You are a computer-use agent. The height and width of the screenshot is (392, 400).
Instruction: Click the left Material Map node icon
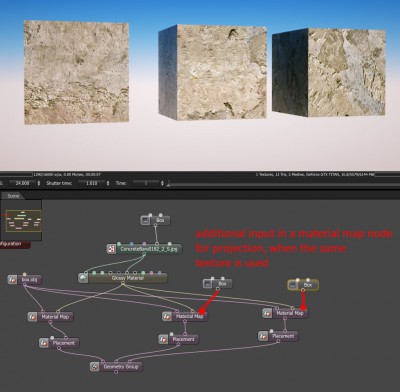33,317
